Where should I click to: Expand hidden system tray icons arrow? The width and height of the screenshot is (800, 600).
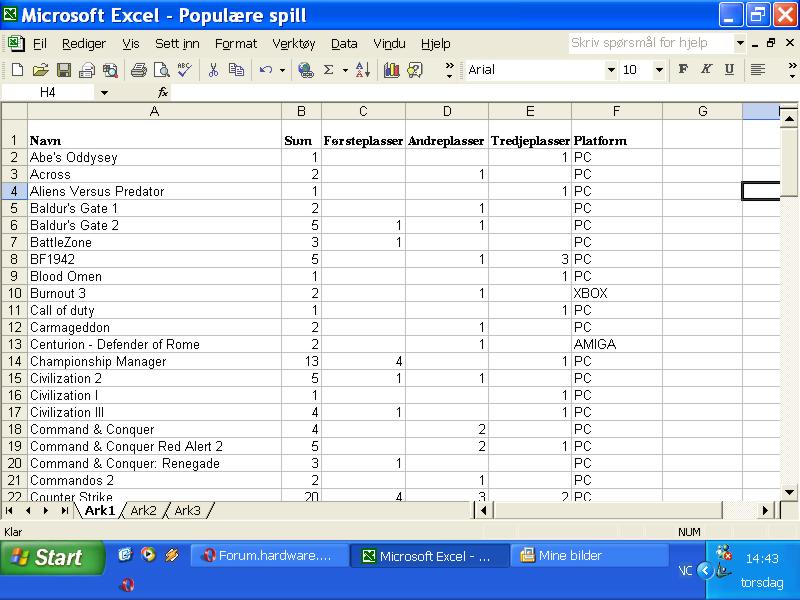pyautogui.click(x=705, y=570)
